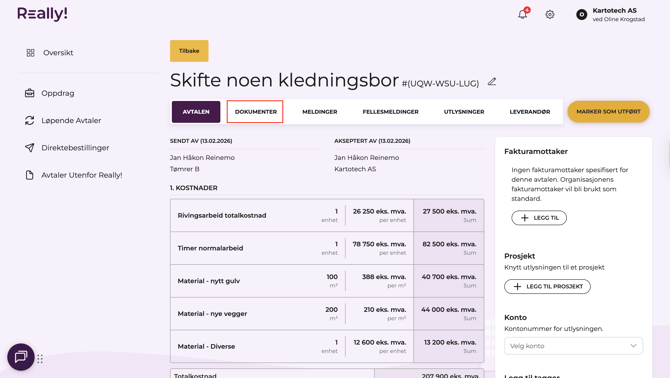Click the Rivingsarbeid totalkostnad row label
670x378 pixels.
point(222,215)
